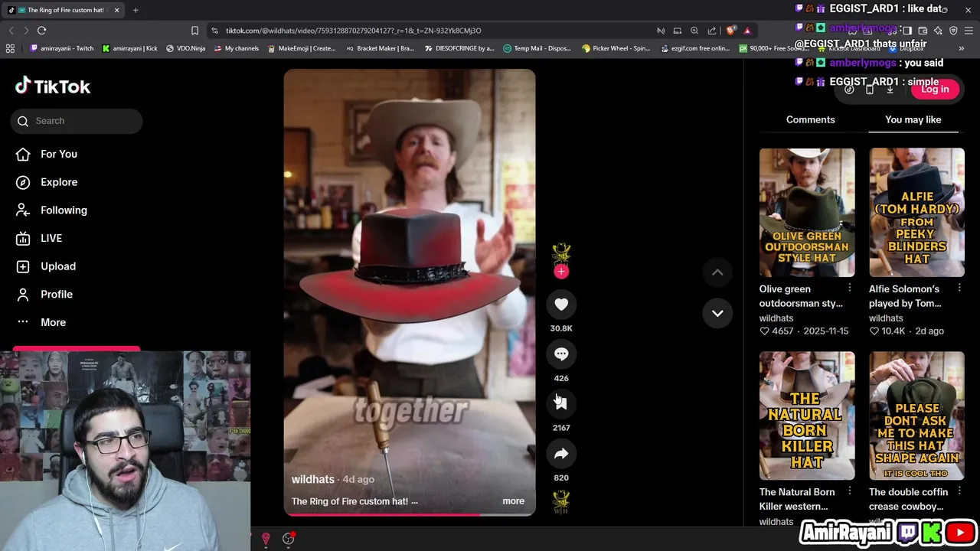Image resolution: width=980 pixels, height=551 pixels.
Task: Click the pink pin icon in bottom bar
Action: tap(266, 539)
